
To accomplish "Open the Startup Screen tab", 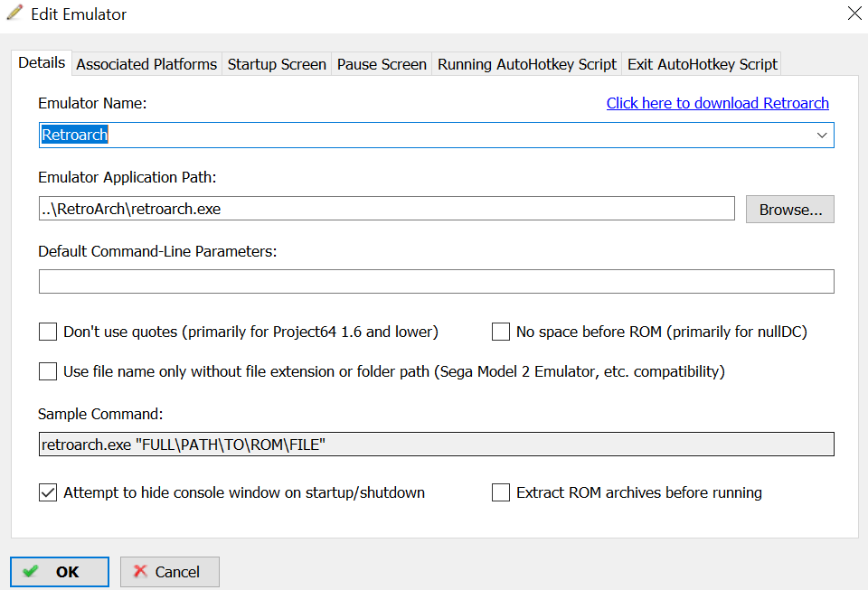I will coord(277,64).
